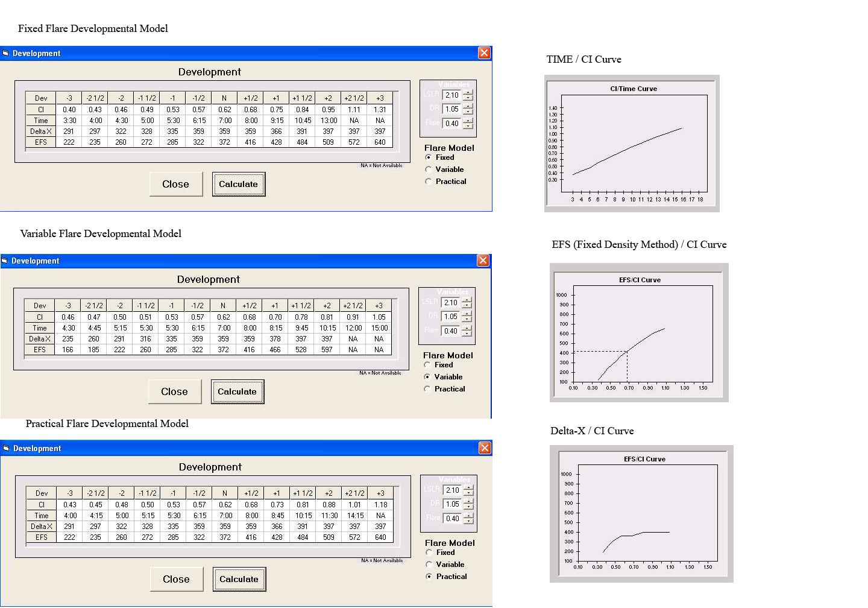
Task: Decrease the Flare value in the middle dialog
Action: [467, 334]
